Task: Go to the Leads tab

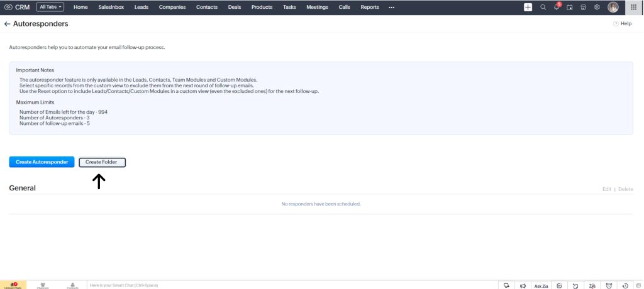Action: 141,7
